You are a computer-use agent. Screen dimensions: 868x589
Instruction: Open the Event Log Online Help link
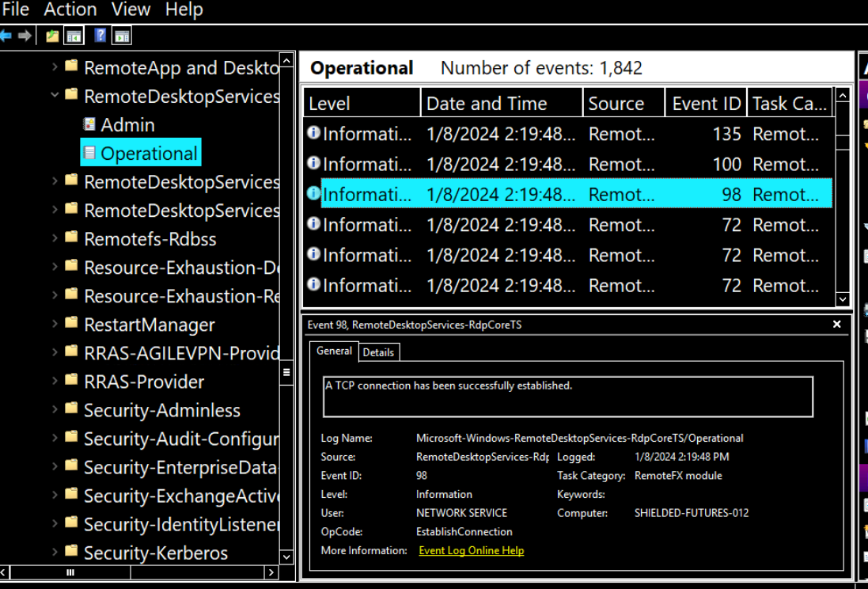tap(471, 550)
